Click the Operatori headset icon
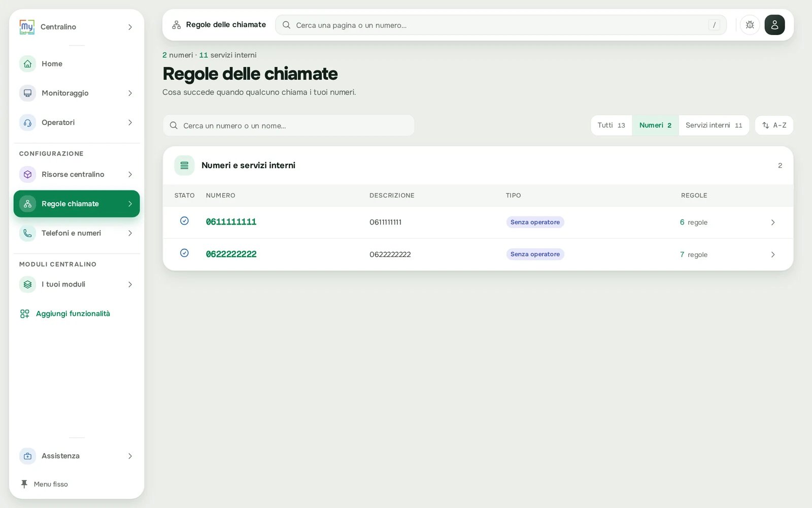This screenshot has height=508, width=812. coord(27,122)
